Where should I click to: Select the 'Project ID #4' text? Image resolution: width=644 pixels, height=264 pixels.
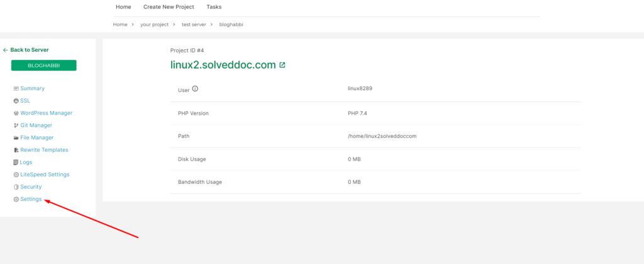(x=187, y=50)
